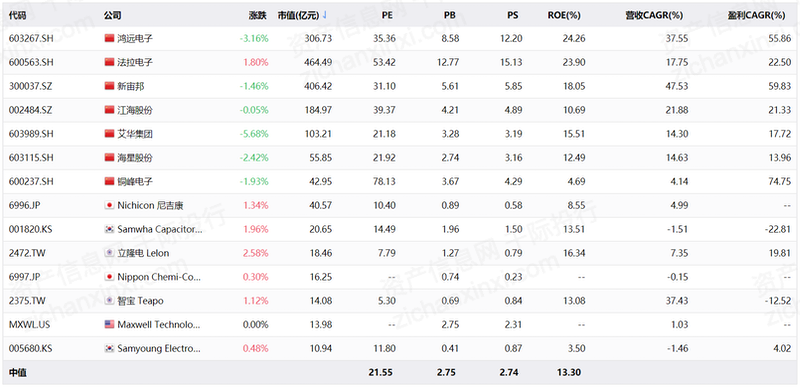Screen dimensions: 800x387
Task: Open the company link 法拉电子
Action: (x=135, y=62)
